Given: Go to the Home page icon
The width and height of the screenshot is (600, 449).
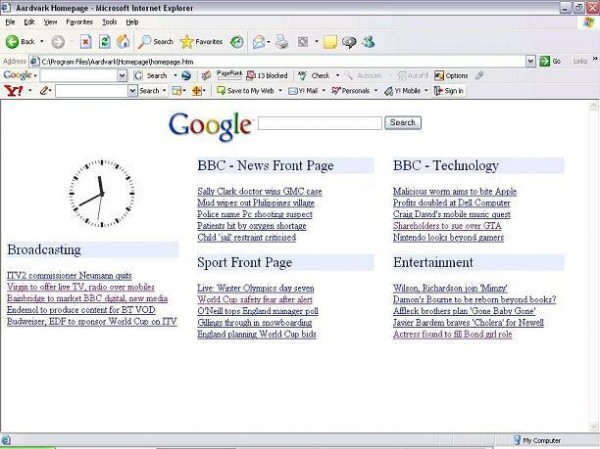Looking at the screenshot, I should [123, 42].
